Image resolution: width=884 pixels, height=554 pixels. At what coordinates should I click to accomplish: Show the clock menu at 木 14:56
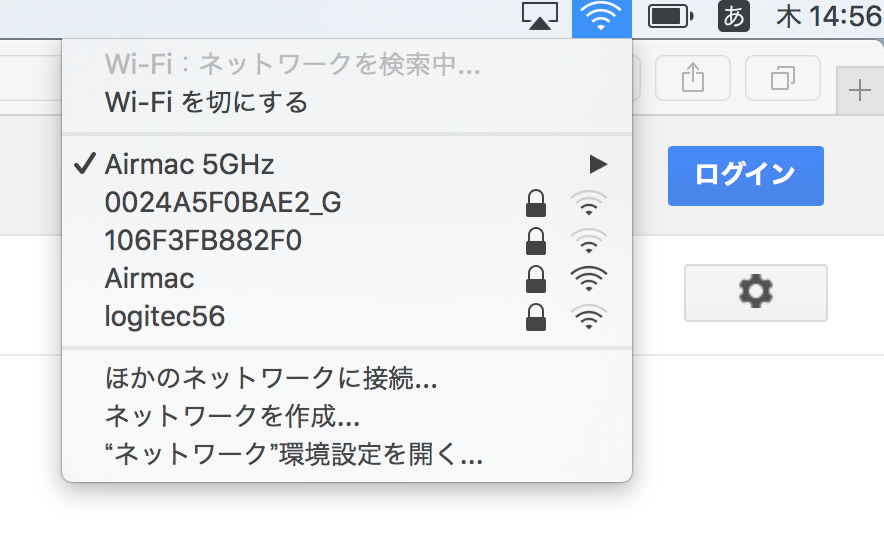coord(829,16)
